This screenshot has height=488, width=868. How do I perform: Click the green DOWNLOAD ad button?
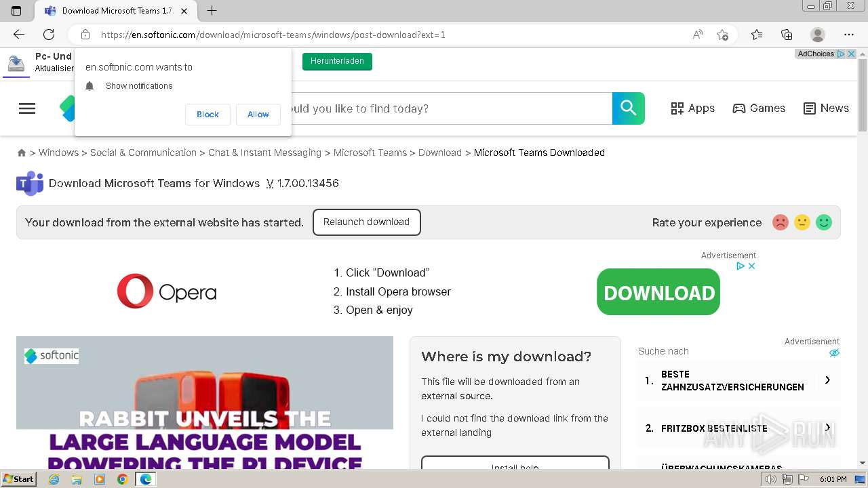pos(658,292)
